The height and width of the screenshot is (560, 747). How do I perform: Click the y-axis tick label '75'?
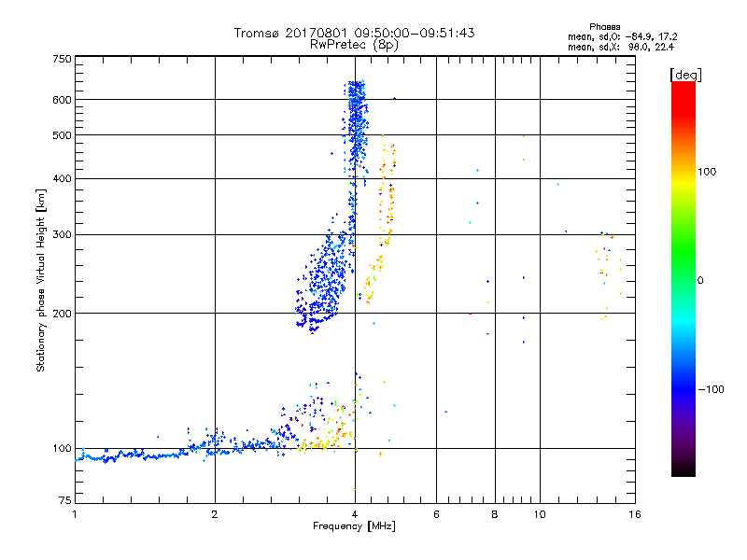coord(65,500)
